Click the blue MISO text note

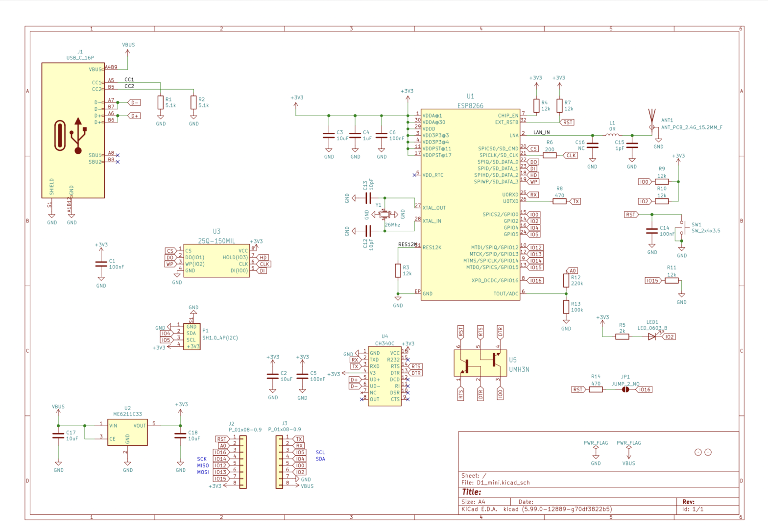[x=203, y=466]
